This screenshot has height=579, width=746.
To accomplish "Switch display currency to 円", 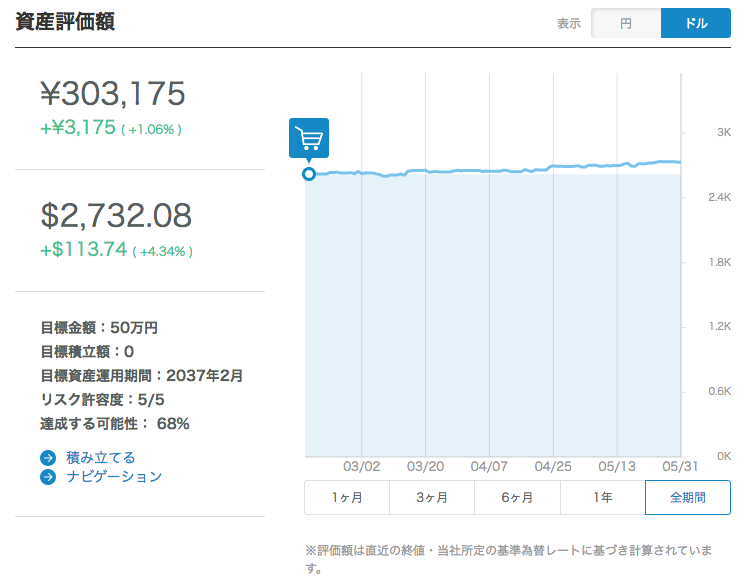I will (626, 23).
